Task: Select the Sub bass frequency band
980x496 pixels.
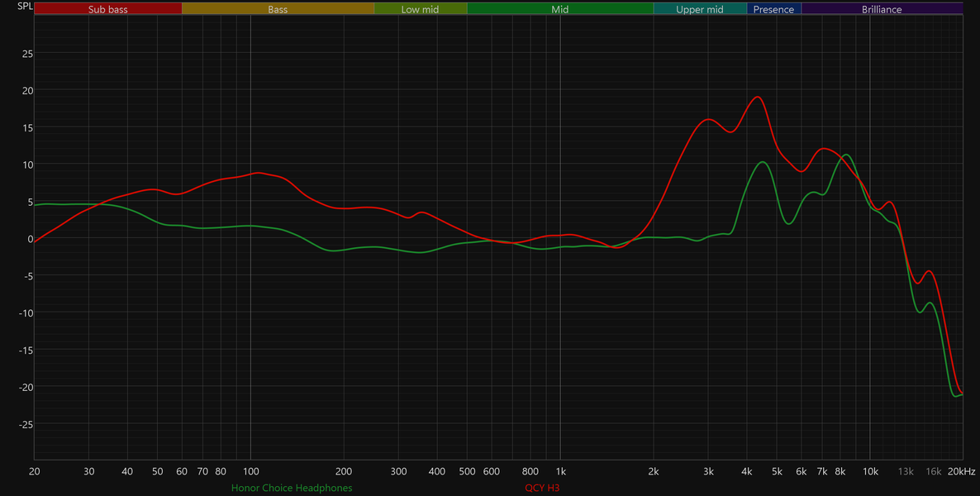Action: [108, 9]
